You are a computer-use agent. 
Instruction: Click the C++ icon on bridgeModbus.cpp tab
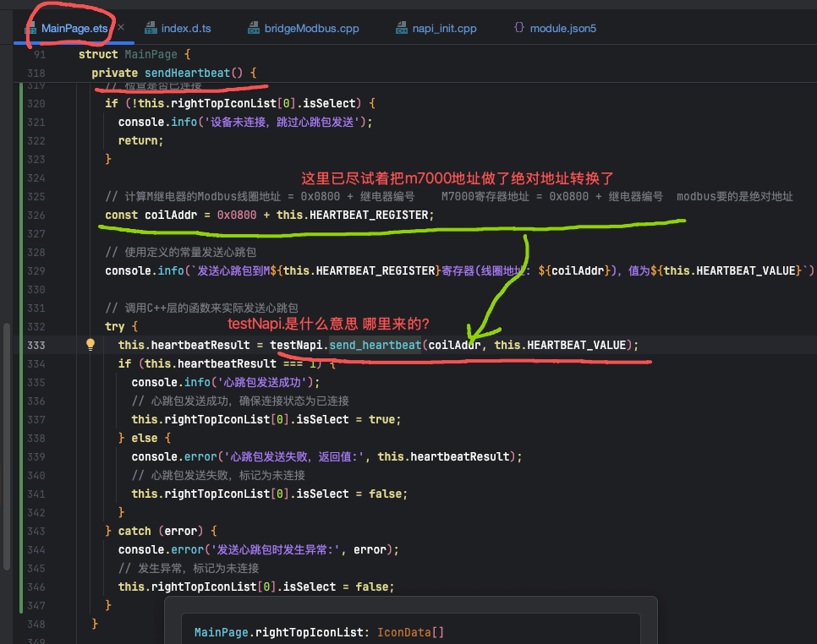(x=253, y=27)
